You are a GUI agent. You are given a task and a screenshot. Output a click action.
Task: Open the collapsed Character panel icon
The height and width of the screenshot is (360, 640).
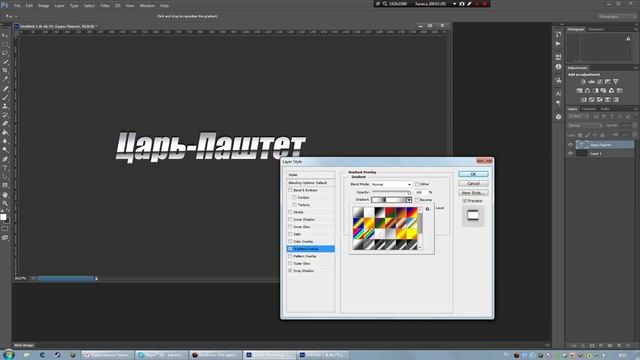[558, 93]
